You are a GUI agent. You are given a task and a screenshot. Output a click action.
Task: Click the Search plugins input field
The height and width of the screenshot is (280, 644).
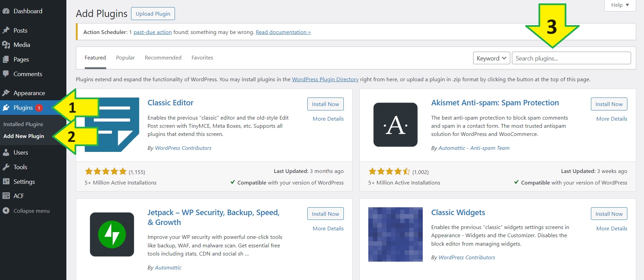pyautogui.click(x=571, y=58)
